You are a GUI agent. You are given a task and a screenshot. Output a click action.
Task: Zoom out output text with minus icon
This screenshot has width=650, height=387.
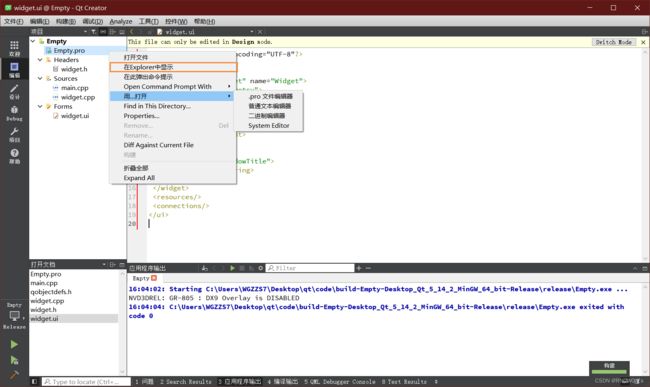point(368,268)
